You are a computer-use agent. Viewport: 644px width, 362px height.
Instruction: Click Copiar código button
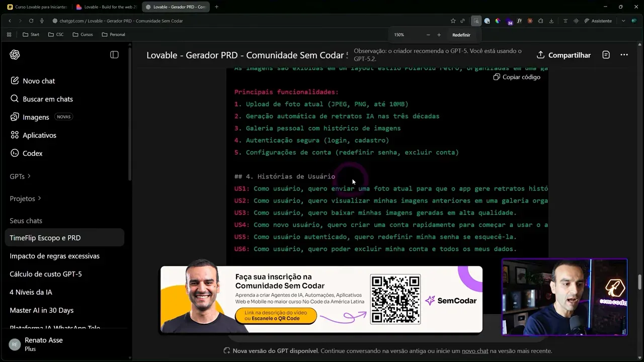coord(517,77)
